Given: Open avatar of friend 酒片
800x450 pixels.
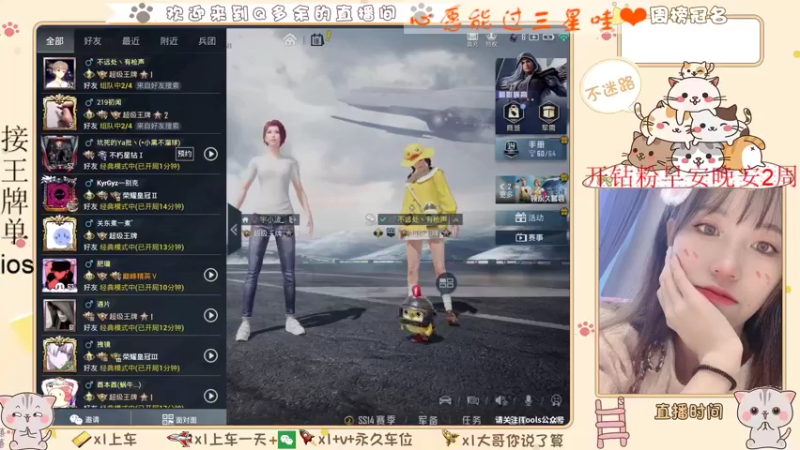Looking at the screenshot, I should click(60, 315).
